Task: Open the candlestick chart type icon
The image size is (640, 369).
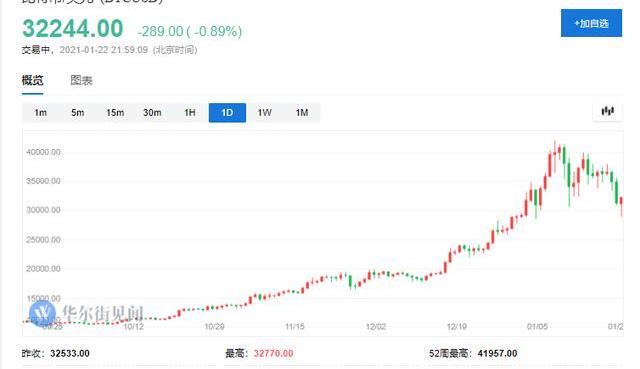Action: 607,111
